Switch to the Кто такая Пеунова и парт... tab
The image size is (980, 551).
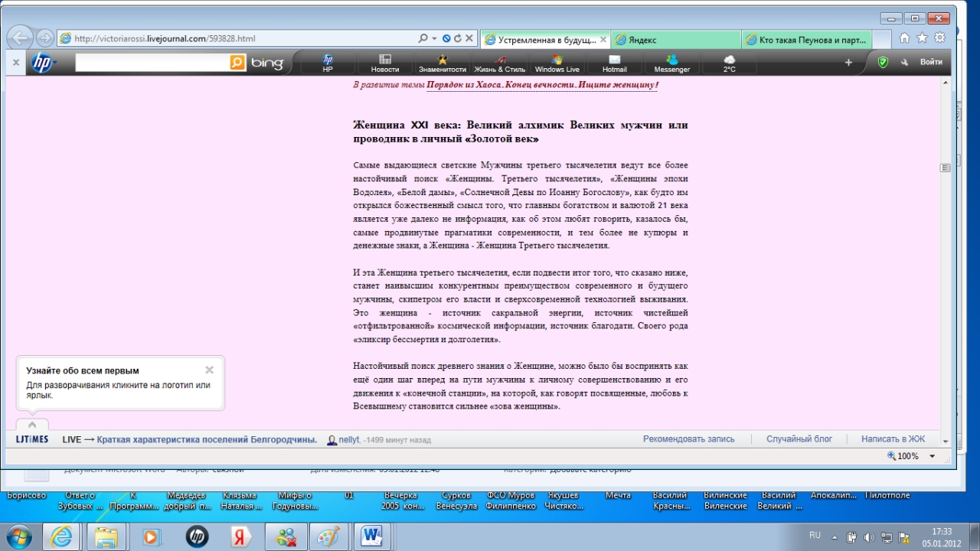pyautogui.click(x=806, y=39)
